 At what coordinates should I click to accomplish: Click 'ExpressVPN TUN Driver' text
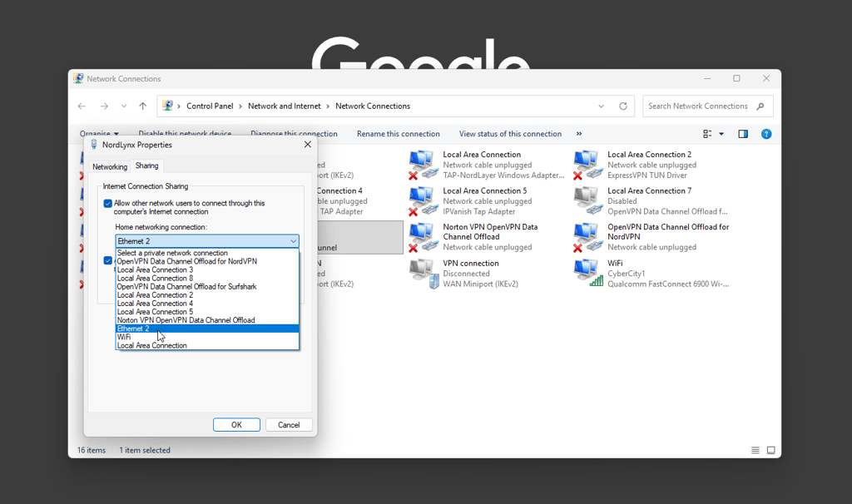click(647, 175)
